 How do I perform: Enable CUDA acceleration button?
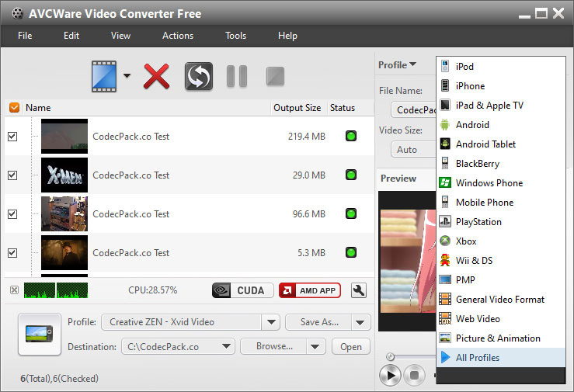(242, 290)
